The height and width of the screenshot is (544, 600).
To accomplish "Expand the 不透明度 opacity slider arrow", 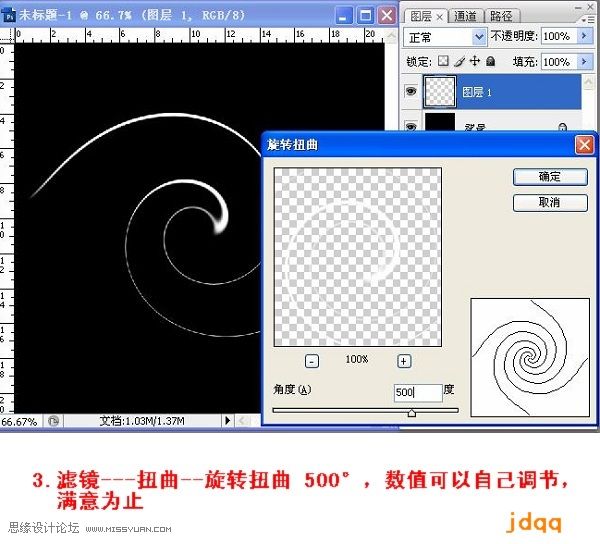I will (x=584, y=36).
